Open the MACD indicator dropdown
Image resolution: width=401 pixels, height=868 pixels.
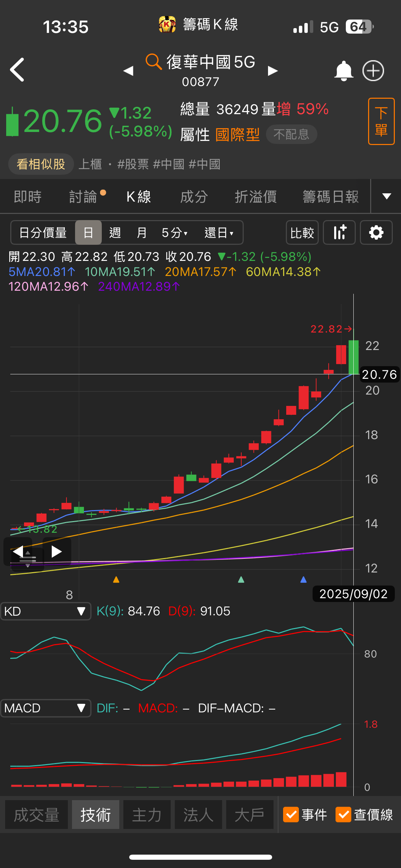coord(46,708)
